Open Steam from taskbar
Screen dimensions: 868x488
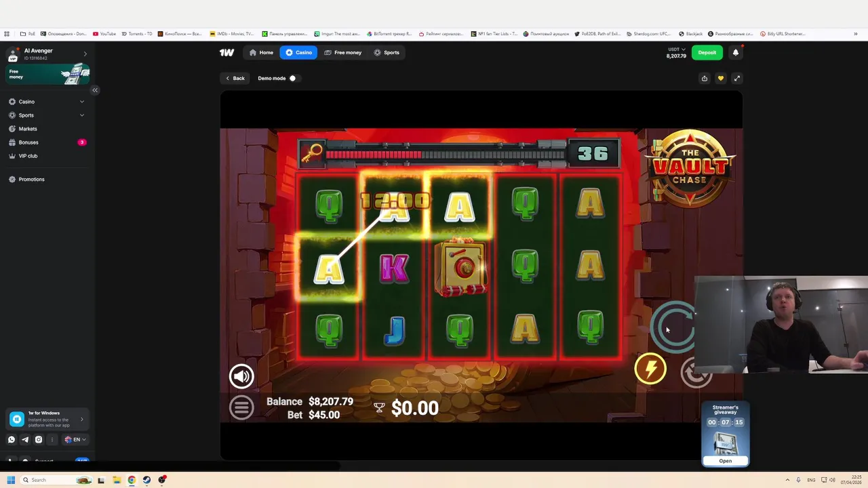click(x=146, y=480)
